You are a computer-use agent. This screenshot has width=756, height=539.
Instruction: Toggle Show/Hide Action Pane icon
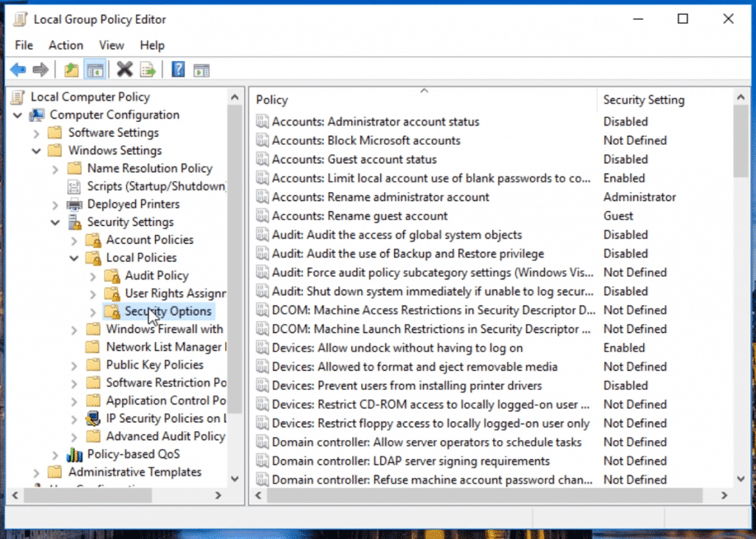pos(201,70)
